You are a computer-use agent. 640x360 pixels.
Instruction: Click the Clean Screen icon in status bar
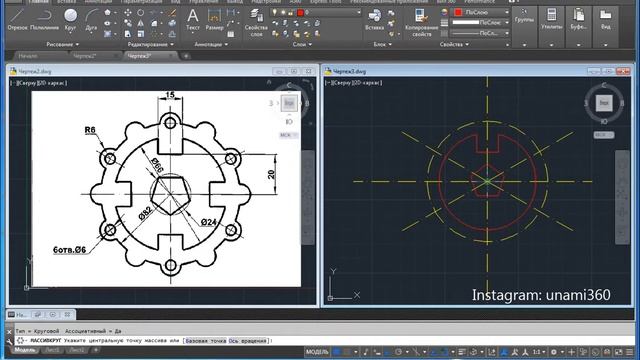click(x=619, y=351)
